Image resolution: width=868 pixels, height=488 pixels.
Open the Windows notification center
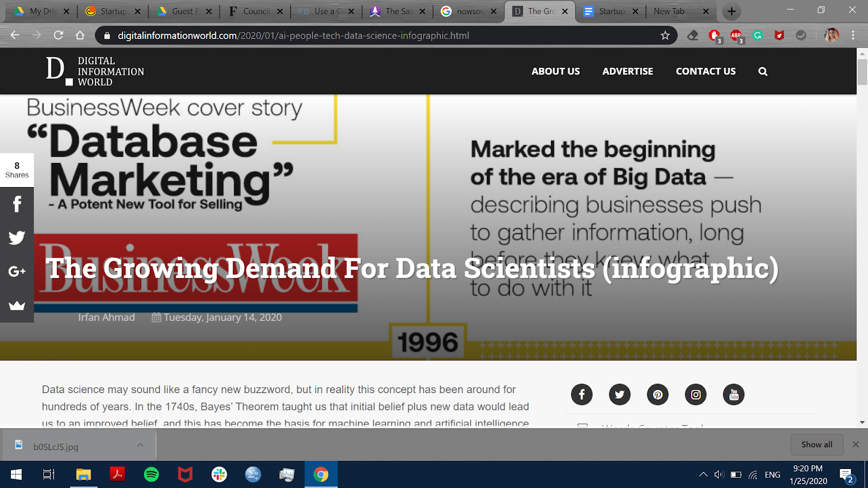click(847, 476)
